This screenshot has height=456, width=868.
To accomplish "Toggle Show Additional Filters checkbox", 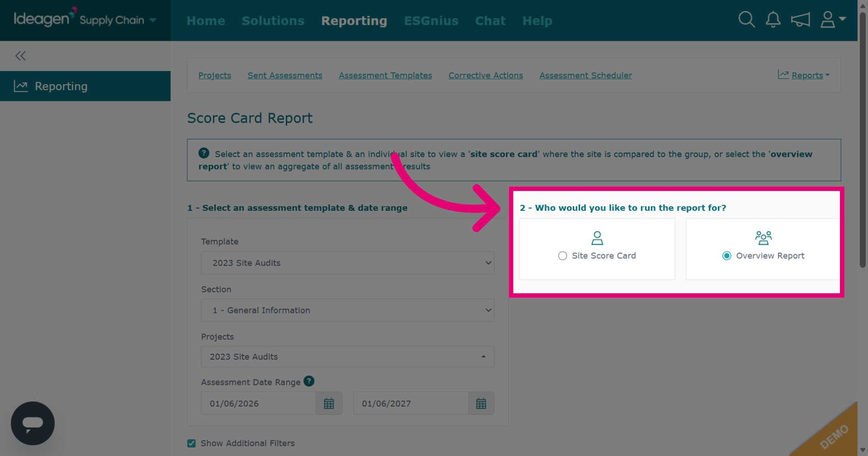I will (192, 443).
